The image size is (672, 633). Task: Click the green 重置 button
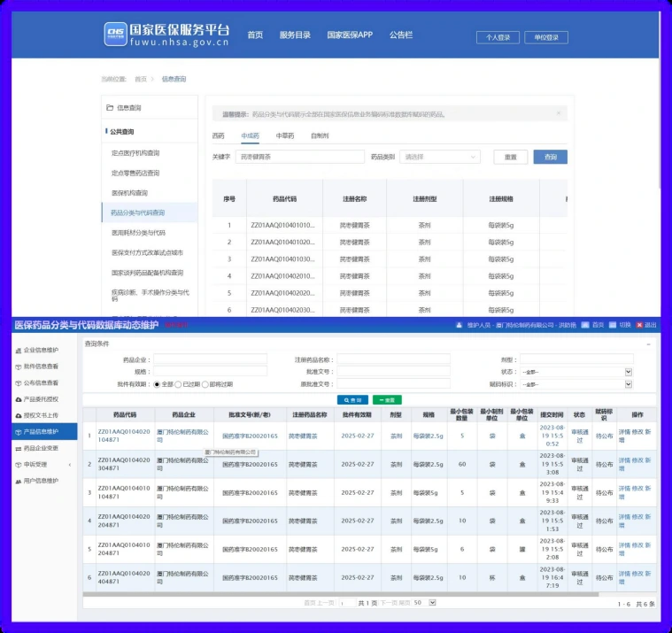[x=387, y=400]
